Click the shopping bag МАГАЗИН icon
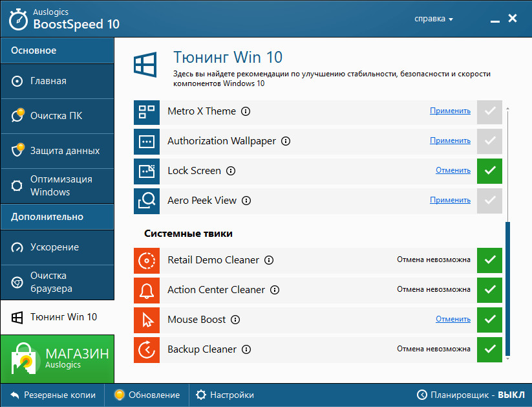 tap(23, 358)
